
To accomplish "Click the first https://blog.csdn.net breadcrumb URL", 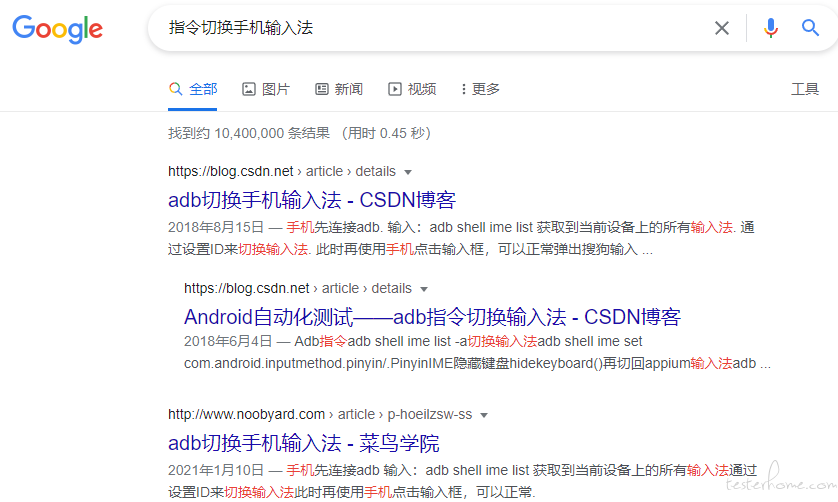I will 231,171.
